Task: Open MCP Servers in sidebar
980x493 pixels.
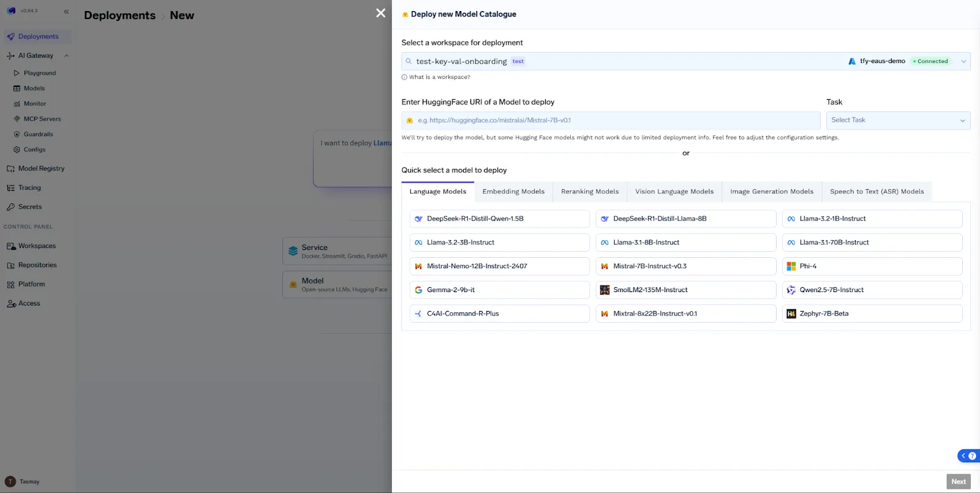Action: pyautogui.click(x=42, y=119)
